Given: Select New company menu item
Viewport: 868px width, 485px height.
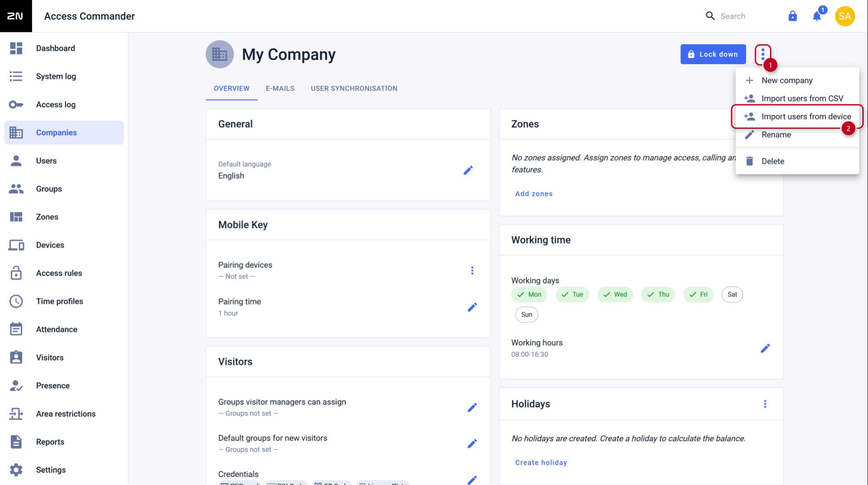Looking at the screenshot, I should coord(797,80).
